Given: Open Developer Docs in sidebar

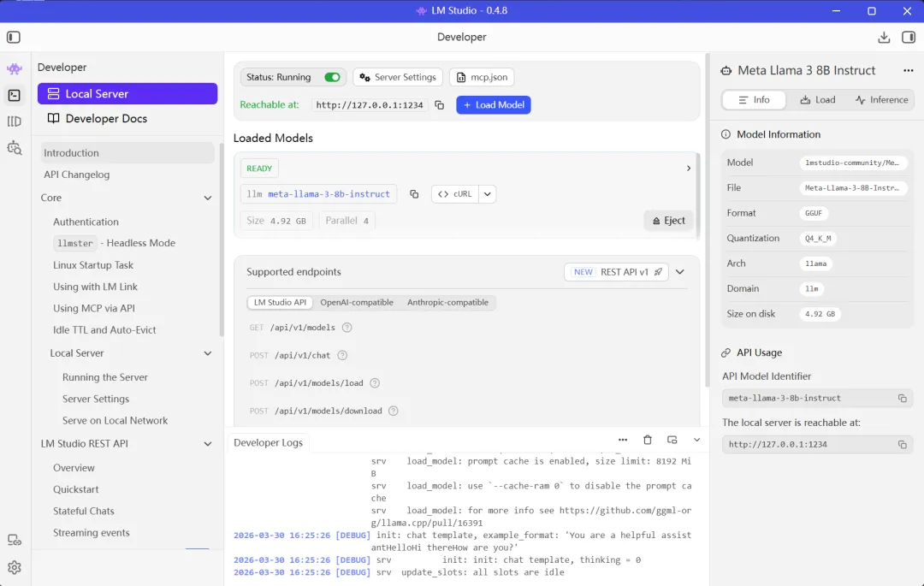Looking at the screenshot, I should [x=127, y=118].
